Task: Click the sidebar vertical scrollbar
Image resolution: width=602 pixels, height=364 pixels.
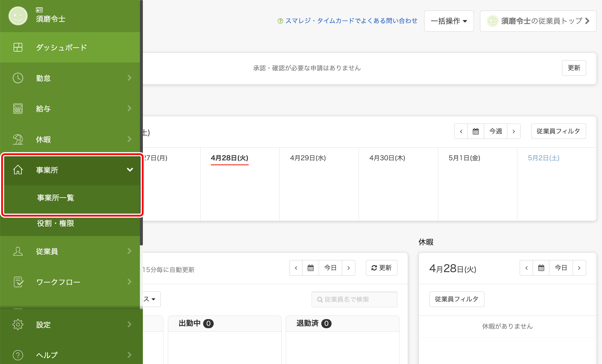Action: pos(141,123)
